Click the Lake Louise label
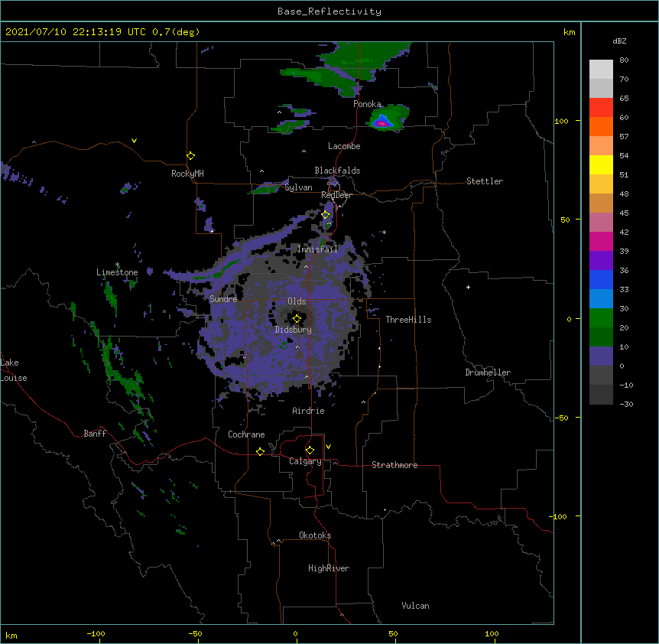The width and height of the screenshot is (659, 644). point(12,370)
